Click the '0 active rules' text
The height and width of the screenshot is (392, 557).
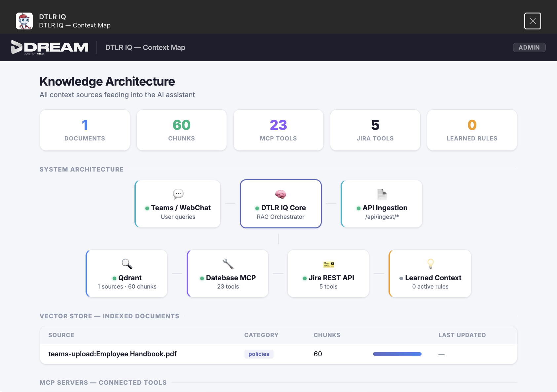click(430, 287)
